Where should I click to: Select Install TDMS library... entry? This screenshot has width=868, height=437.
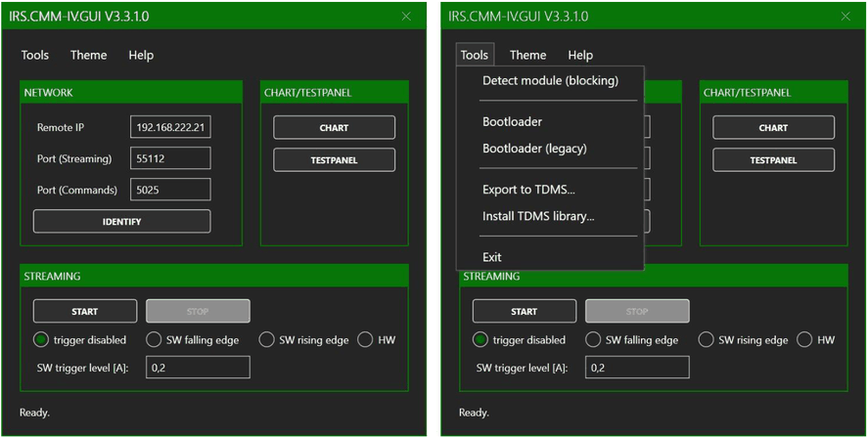click(550, 216)
